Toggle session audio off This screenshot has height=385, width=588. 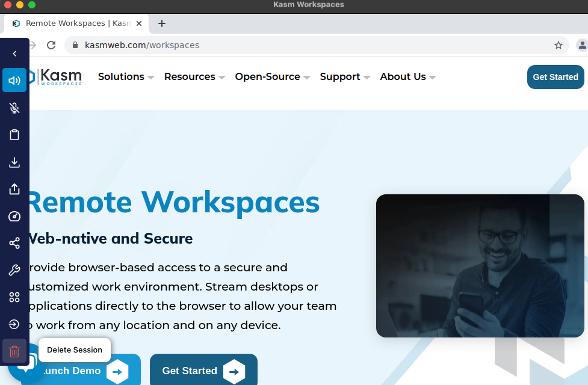click(14, 81)
